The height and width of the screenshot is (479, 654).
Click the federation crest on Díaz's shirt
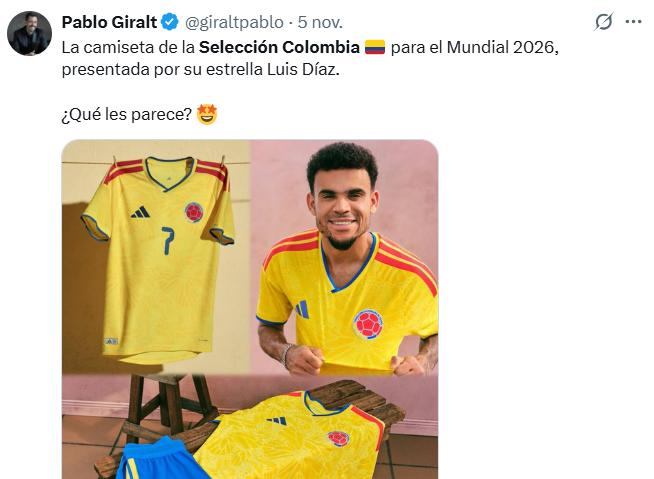click(x=368, y=324)
